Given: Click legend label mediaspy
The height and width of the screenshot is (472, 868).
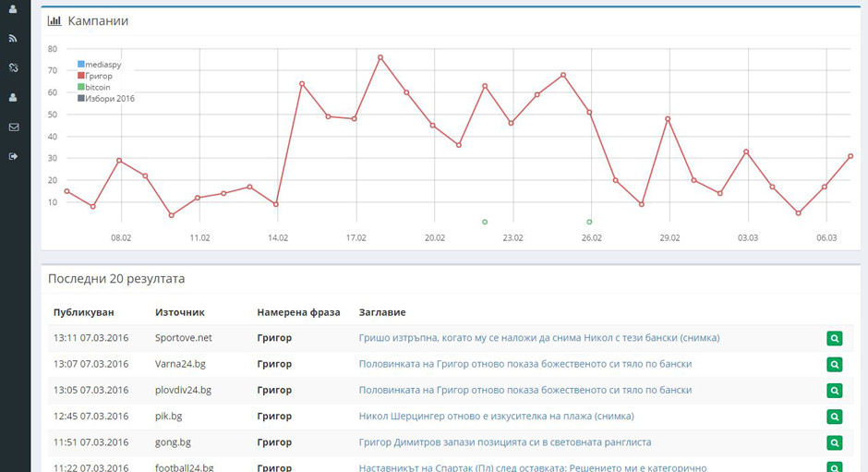Looking at the screenshot, I should [103, 65].
